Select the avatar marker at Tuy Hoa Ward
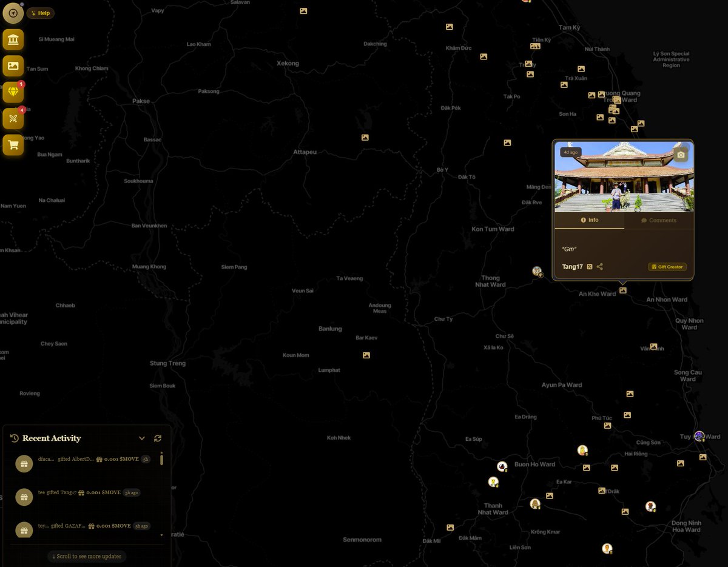728x567 pixels. click(699, 436)
